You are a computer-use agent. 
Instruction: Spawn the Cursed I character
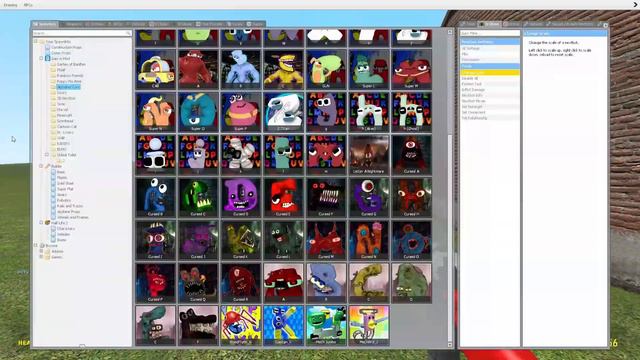click(156, 240)
